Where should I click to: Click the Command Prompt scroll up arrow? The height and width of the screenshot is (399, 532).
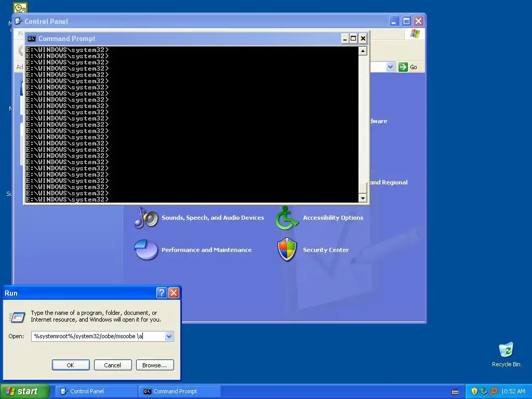pyautogui.click(x=363, y=51)
